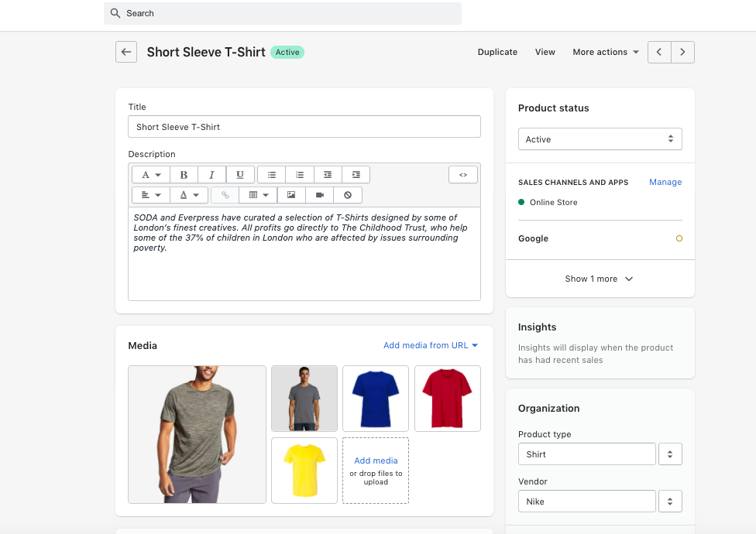Screen dimensions: 756x534
Task: Toggle italic formatting in description editor
Action: point(211,175)
